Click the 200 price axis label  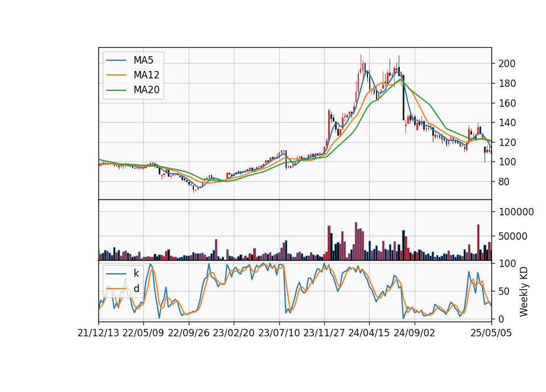[x=507, y=64]
